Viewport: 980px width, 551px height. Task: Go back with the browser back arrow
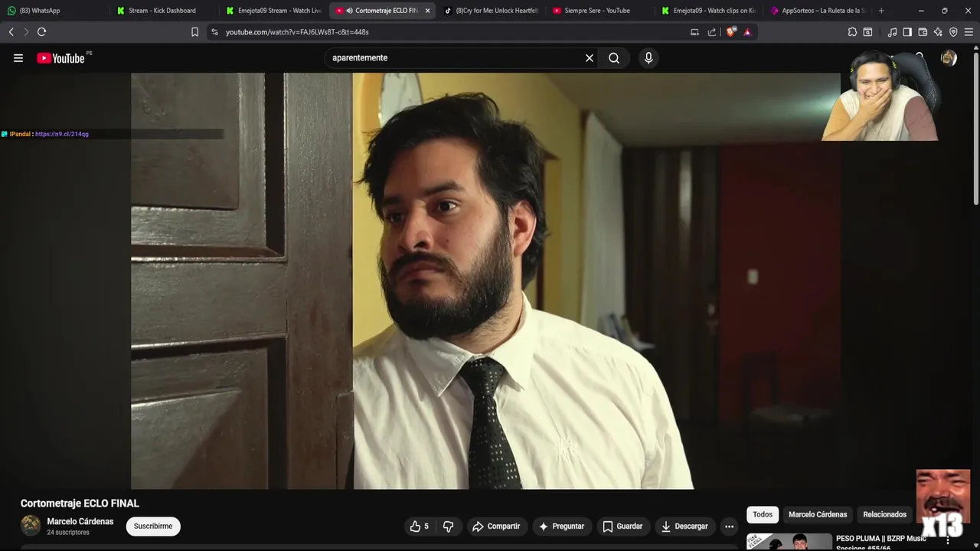[11, 32]
